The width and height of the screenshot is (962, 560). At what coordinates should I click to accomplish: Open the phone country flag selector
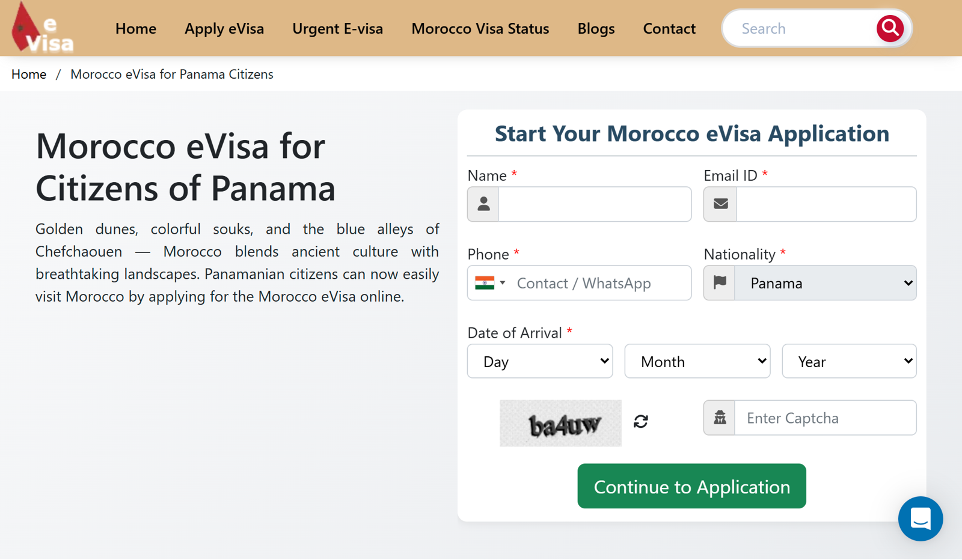pyautogui.click(x=490, y=283)
